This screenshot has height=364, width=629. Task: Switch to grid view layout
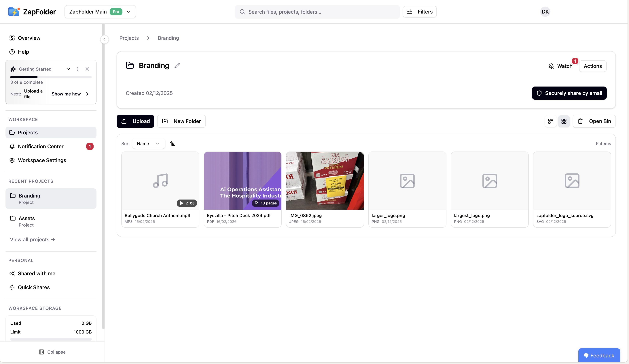point(564,121)
